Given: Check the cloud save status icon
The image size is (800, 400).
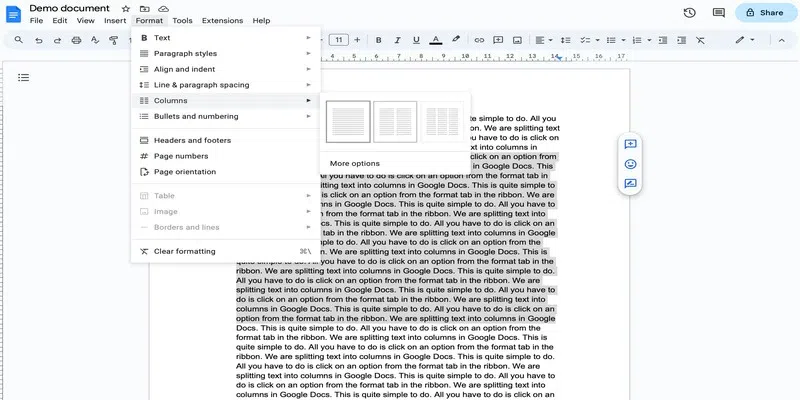Looking at the screenshot, I should pyautogui.click(x=163, y=9).
